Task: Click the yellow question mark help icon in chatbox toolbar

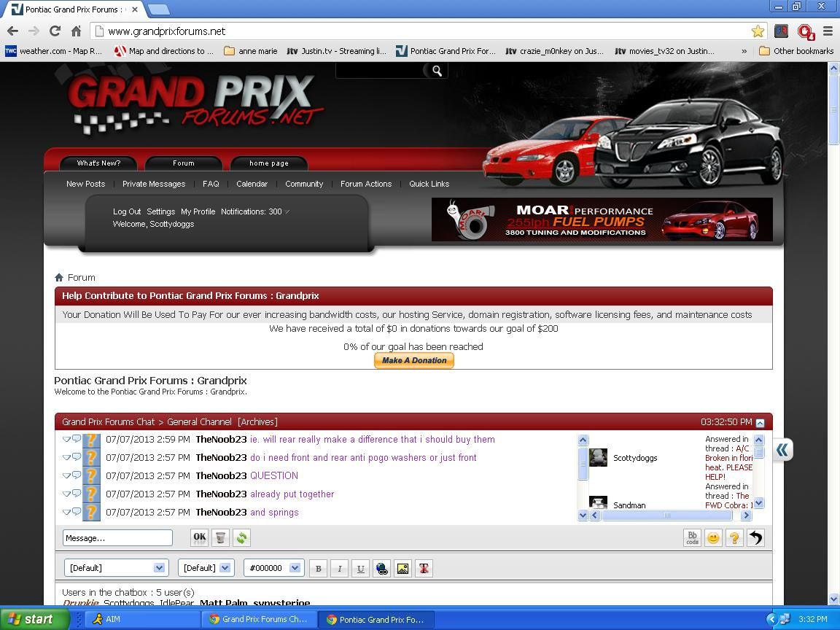Action: click(734, 537)
